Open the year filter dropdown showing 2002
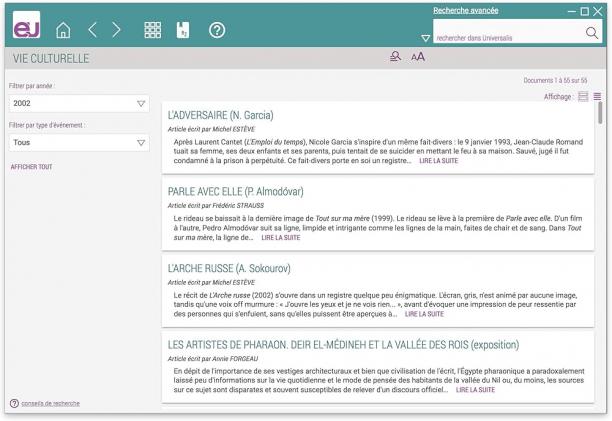 point(79,103)
